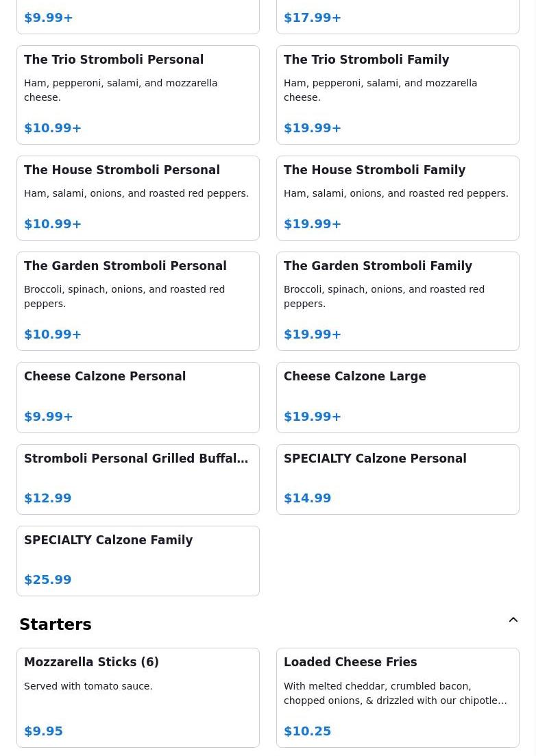Choose The House Stromboli Family card
The height and width of the screenshot is (756, 536).
(x=398, y=197)
